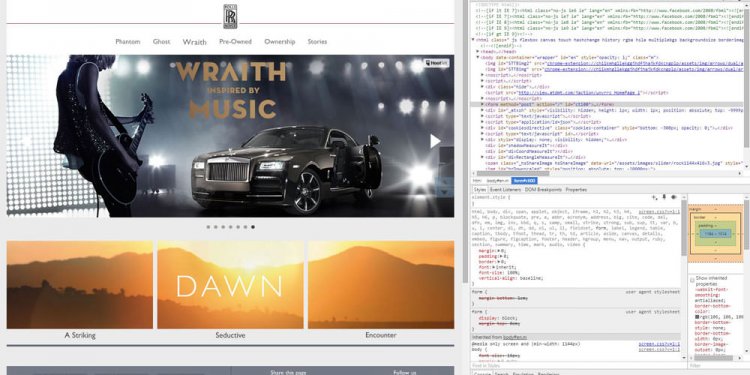This screenshot has height=375, width=750.
Task: Select the first carousel pagination dot
Action: point(208,227)
